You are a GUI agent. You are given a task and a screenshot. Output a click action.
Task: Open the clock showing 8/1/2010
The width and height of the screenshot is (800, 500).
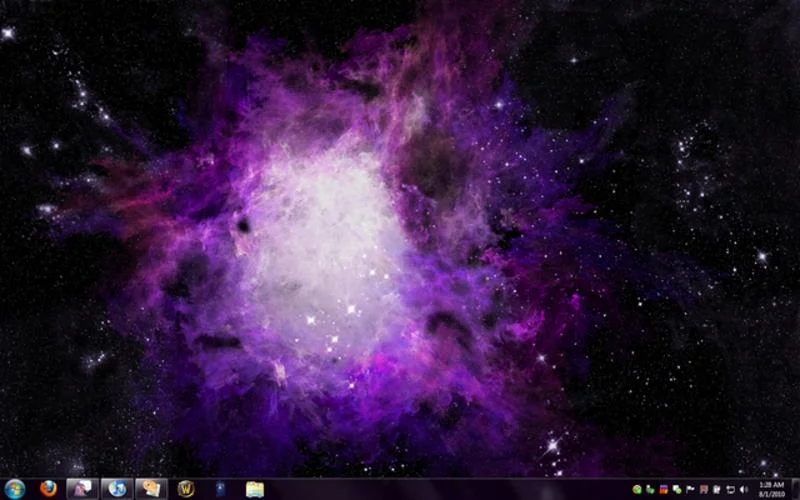771,489
